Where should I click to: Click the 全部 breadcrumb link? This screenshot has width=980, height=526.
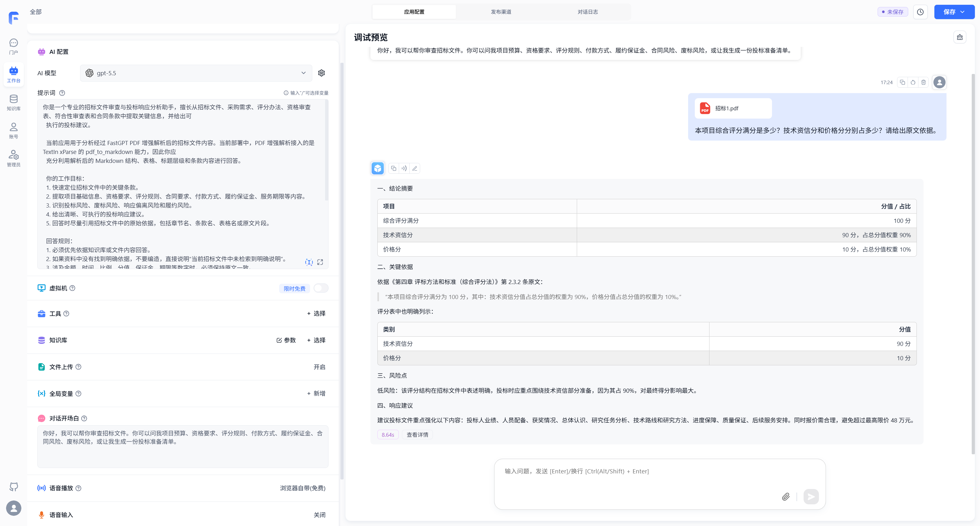click(36, 12)
